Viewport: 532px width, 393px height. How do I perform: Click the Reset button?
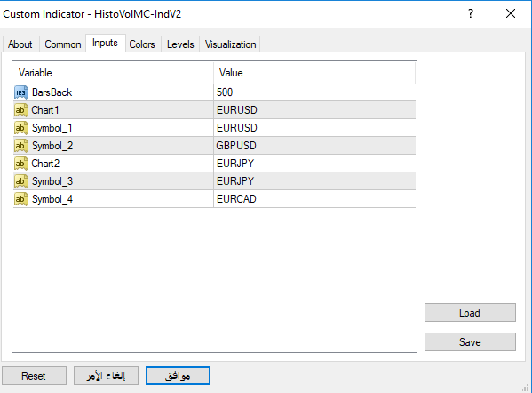point(34,376)
